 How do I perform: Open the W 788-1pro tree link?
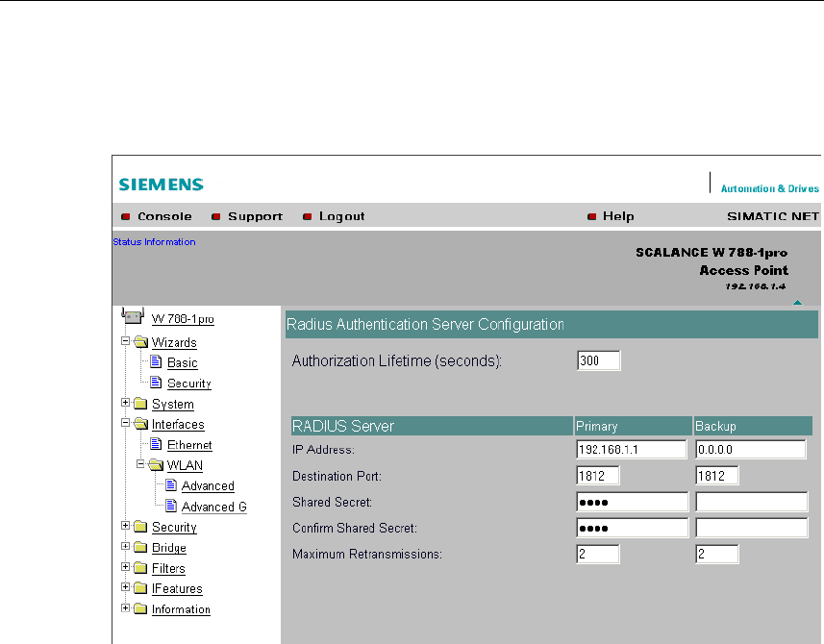pos(183,319)
